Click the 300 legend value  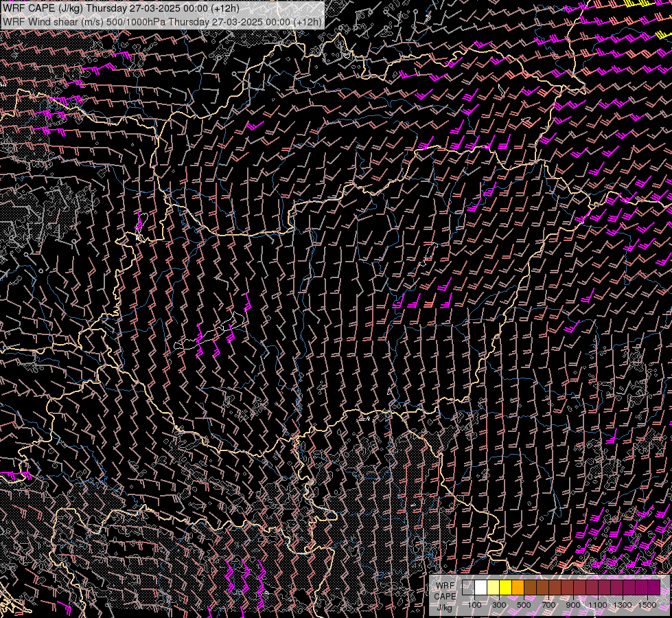(499, 605)
